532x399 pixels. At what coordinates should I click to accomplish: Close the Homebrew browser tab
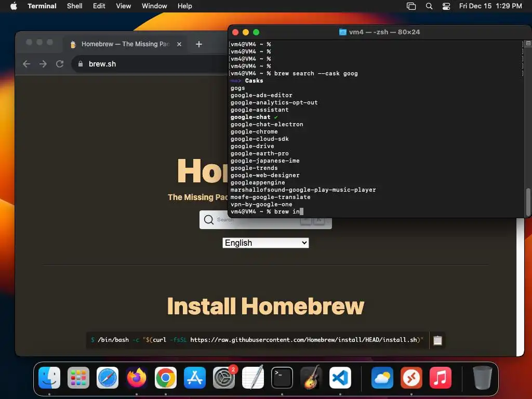click(179, 44)
